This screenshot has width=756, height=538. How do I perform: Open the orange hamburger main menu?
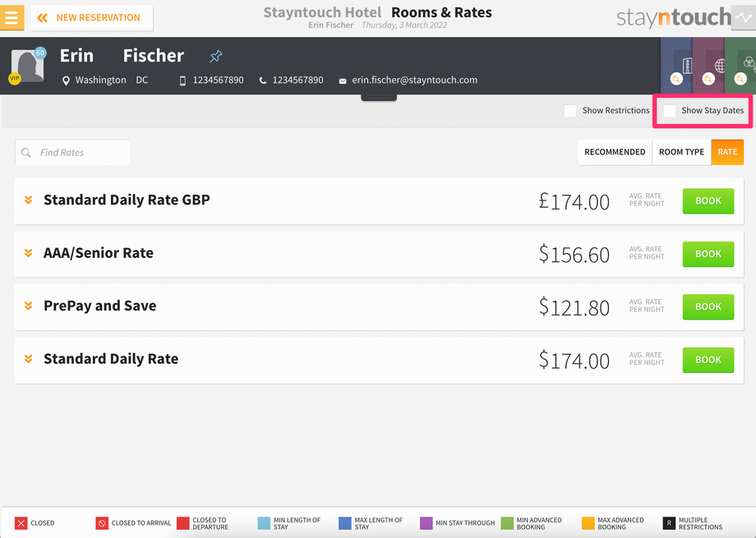[12, 18]
